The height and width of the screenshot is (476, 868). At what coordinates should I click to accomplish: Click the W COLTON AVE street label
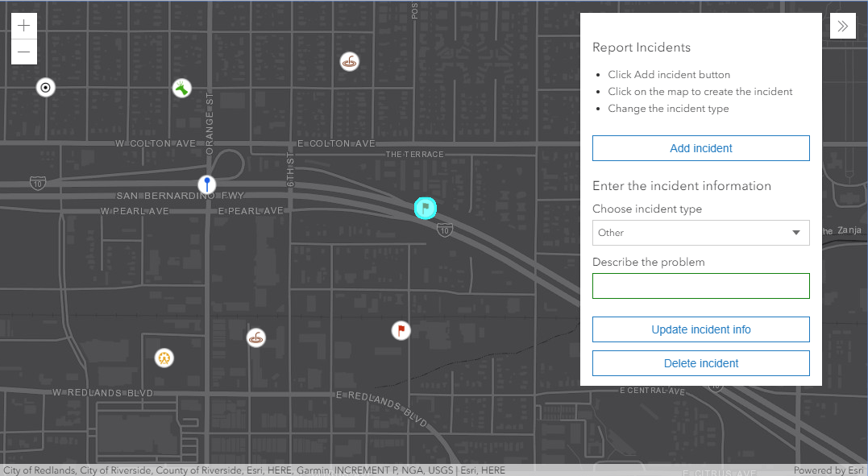[x=156, y=143]
